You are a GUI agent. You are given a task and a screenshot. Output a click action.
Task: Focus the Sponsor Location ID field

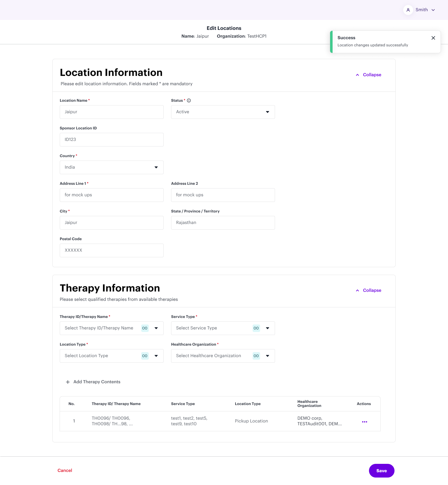111,140
